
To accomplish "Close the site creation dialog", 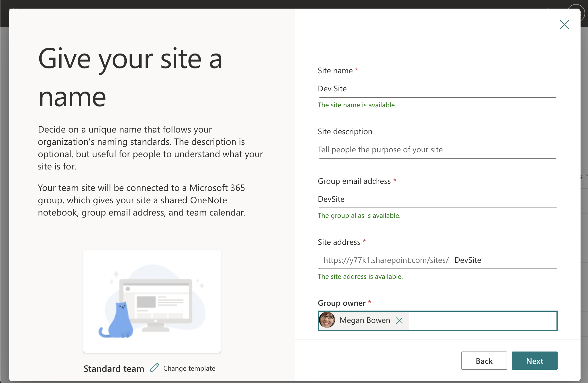I will click(564, 25).
